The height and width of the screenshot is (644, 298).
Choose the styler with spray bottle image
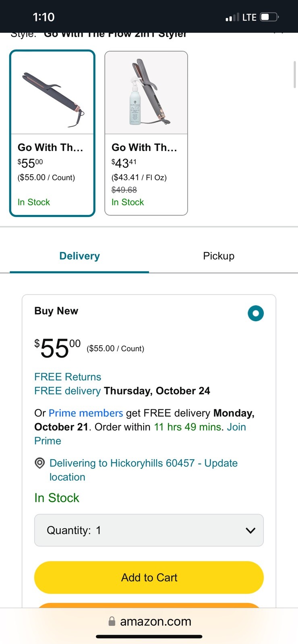(146, 93)
